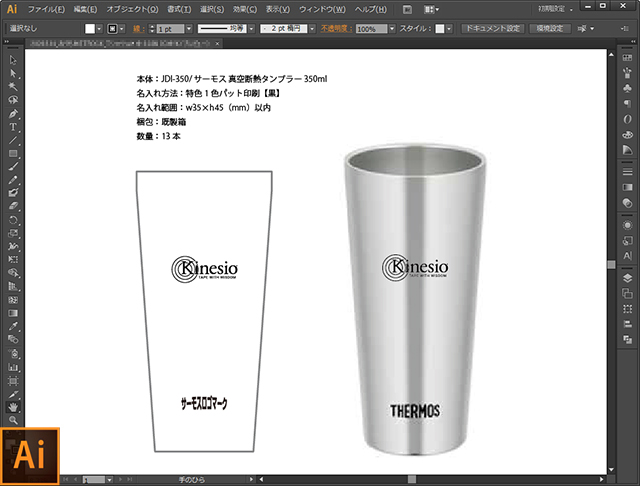Select the Type tool
This screenshot has width=640, height=486.
tap(13, 127)
